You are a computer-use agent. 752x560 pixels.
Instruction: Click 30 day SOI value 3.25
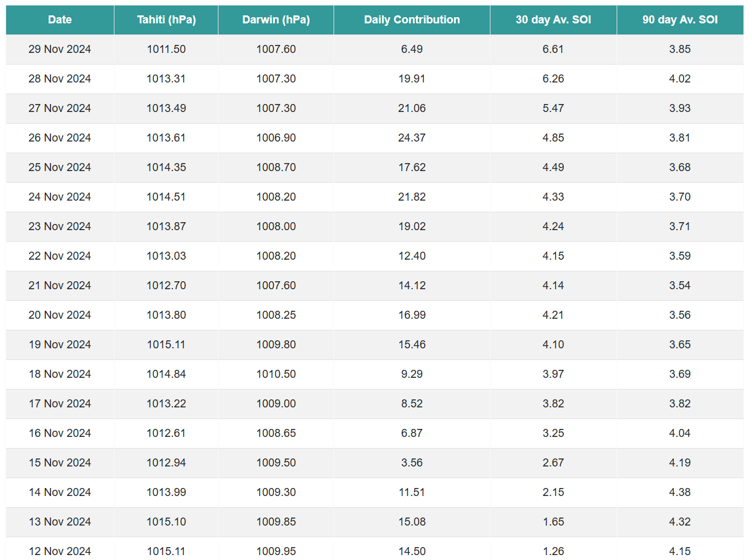(553, 433)
